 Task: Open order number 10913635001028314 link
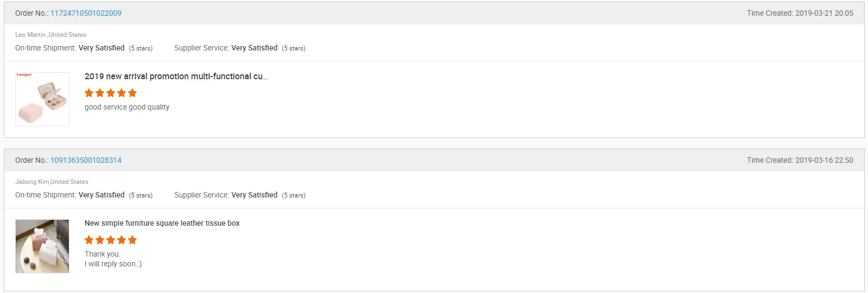(x=86, y=160)
